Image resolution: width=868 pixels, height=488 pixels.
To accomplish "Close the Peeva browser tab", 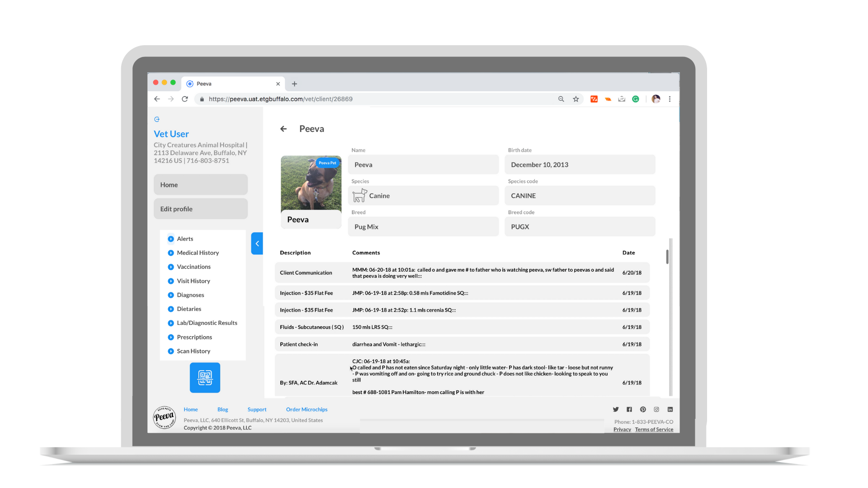I will [x=278, y=84].
